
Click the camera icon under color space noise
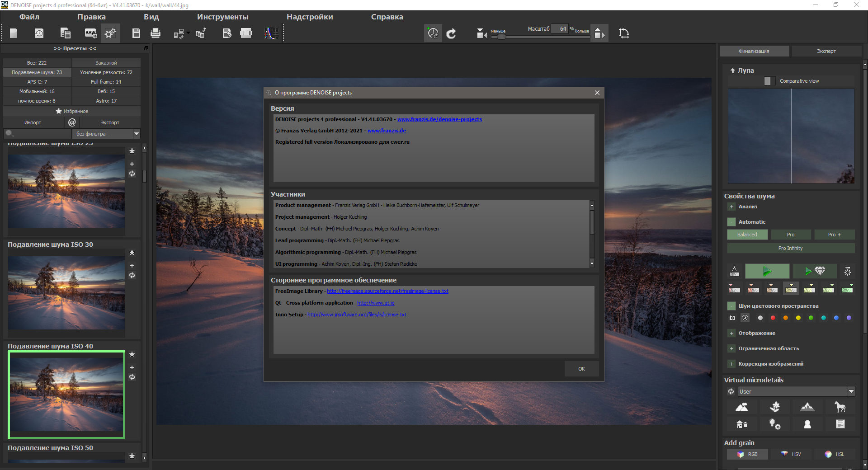point(732,318)
